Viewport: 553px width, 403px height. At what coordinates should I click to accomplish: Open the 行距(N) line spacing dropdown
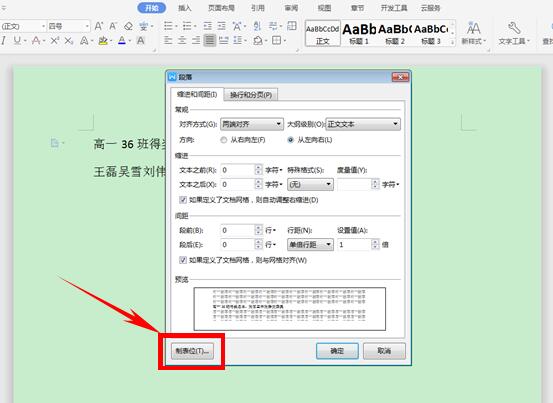(x=310, y=244)
